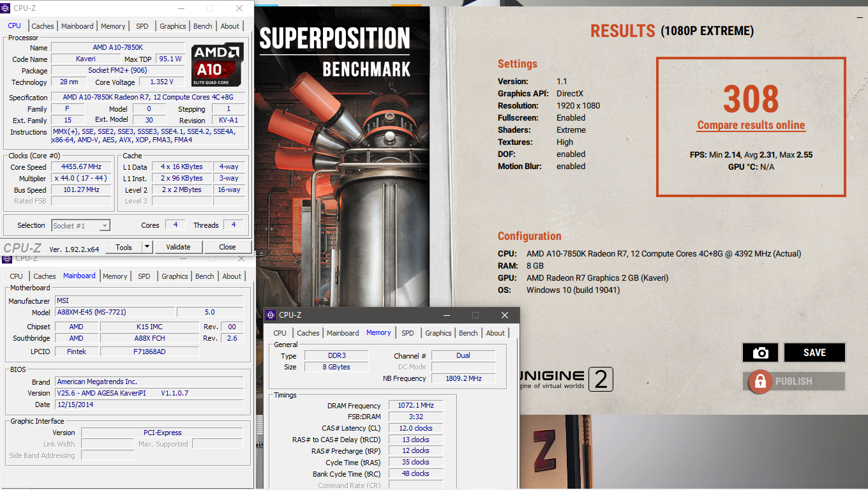The height and width of the screenshot is (490, 868).
Task: Click the Bank Cycle Time 48 clocks value
Action: click(x=415, y=474)
